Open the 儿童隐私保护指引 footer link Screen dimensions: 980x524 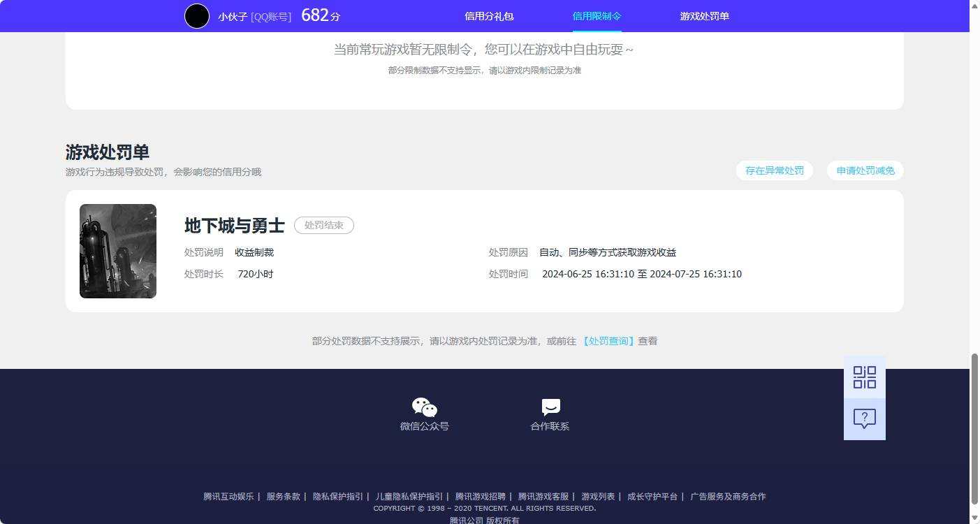tap(409, 497)
